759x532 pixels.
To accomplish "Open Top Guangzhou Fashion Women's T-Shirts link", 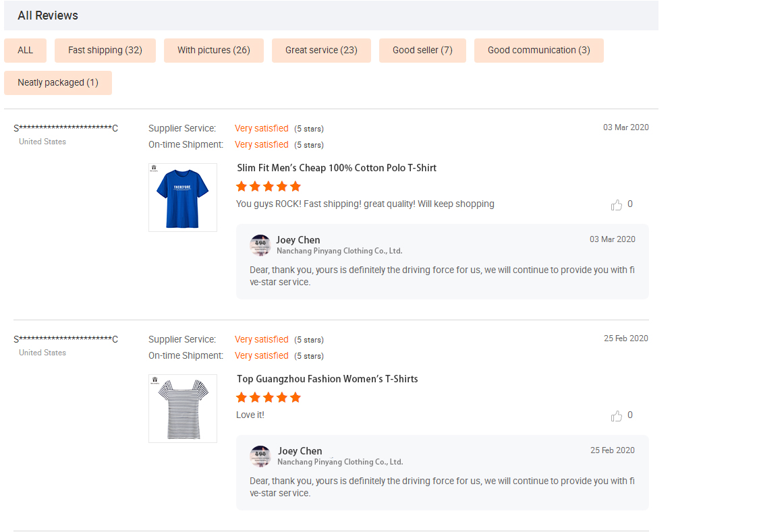I will (327, 379).
